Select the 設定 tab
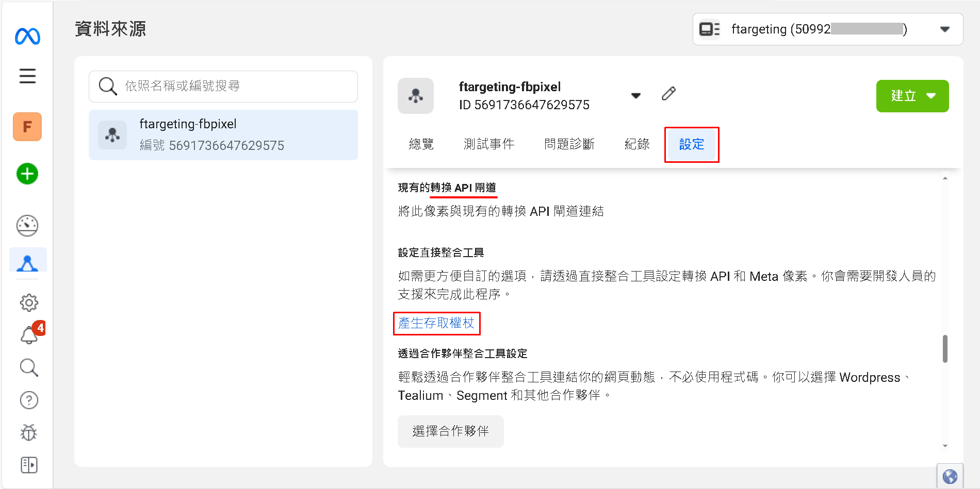980x489 pixels. pyautogui.click(x=692, y=144)
